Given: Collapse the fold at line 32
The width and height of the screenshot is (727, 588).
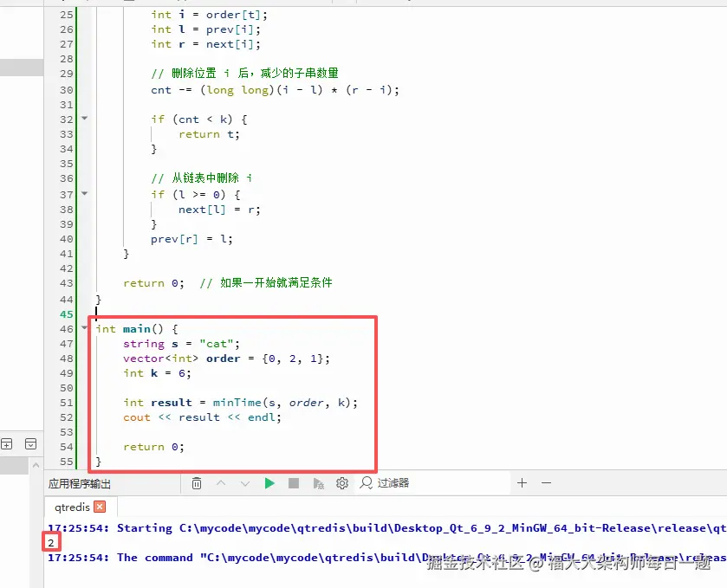Looking at the screenshot, I should (84, 118).
